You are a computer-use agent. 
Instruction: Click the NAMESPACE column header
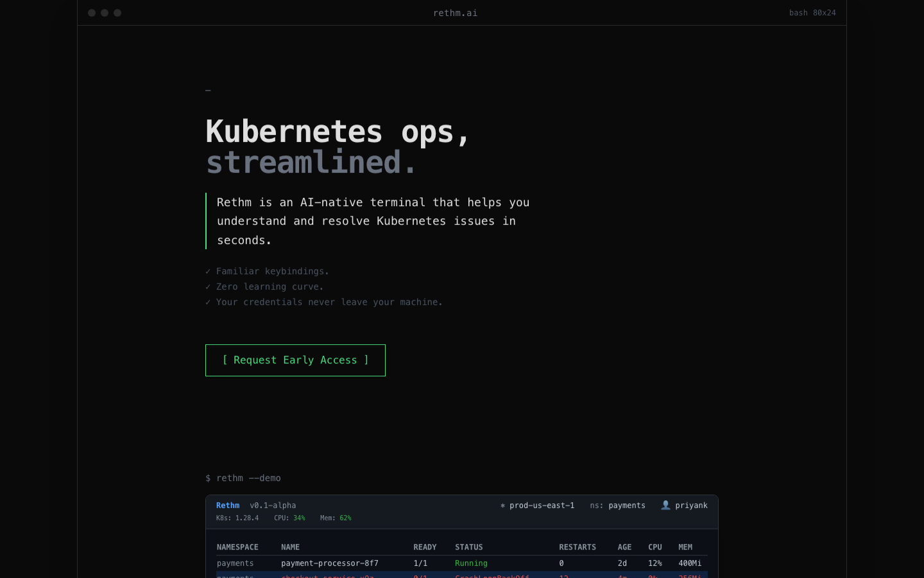pyautogui.click(x=237, y=547)
